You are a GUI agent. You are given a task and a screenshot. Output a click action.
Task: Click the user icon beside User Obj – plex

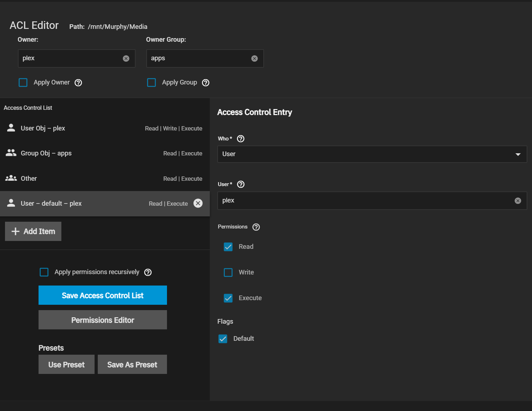point(11,128)
